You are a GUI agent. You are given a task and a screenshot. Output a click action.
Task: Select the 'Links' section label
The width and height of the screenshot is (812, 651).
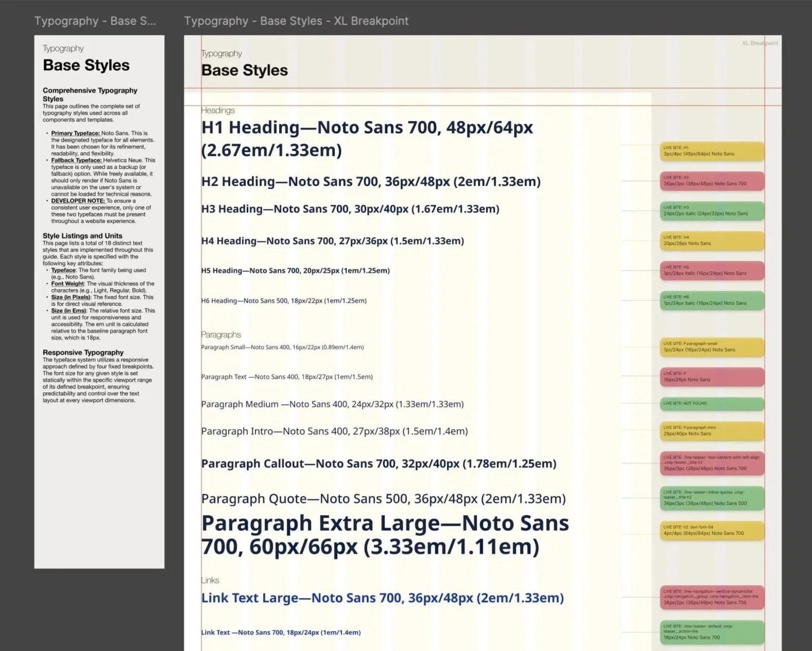point(210,580)
